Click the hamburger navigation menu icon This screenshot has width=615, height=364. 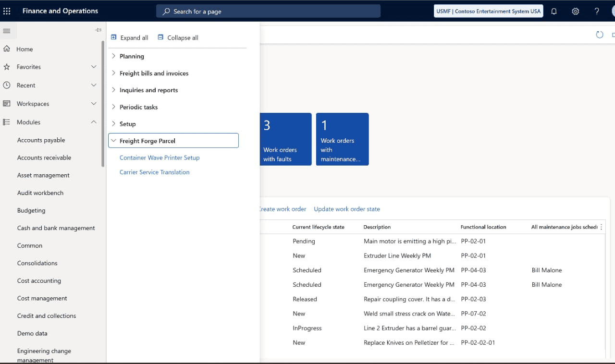coord(7,31)
